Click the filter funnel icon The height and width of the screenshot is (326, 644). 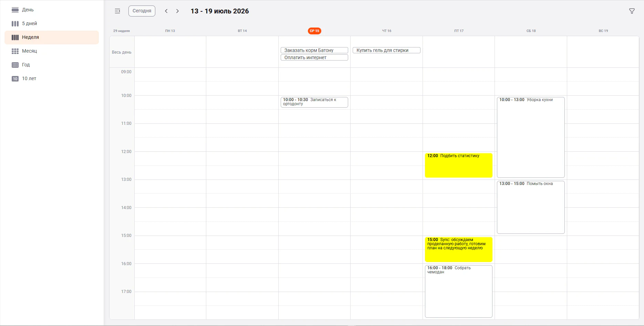point(632,11)
